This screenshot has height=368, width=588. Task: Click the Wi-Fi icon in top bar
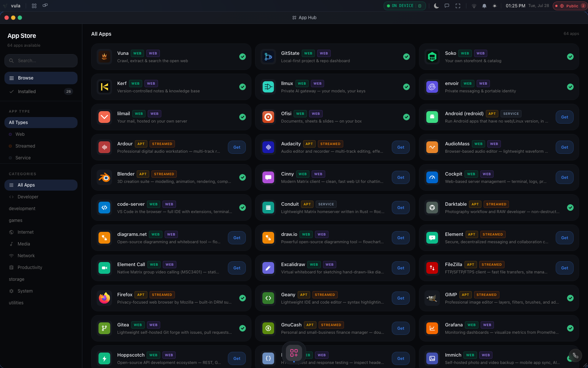(x=474, y=6)
